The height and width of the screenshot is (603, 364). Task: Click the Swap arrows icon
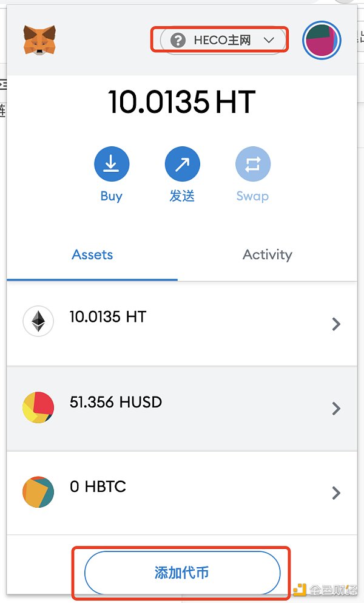pos(252,164)
